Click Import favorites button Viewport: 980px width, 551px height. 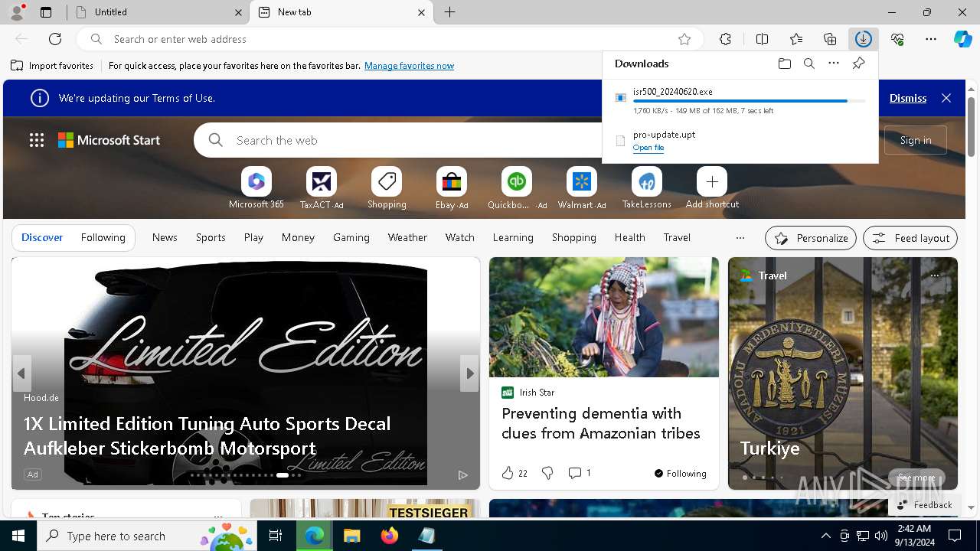point(52,66)
